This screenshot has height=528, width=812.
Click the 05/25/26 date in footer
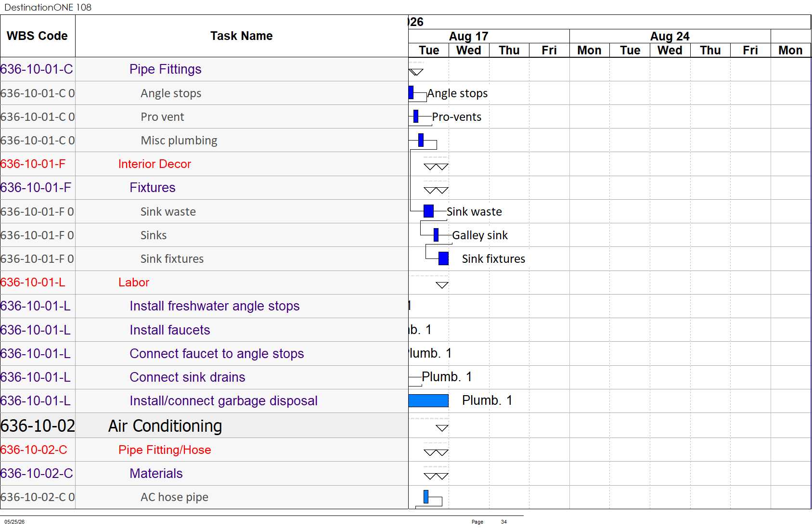14,522
